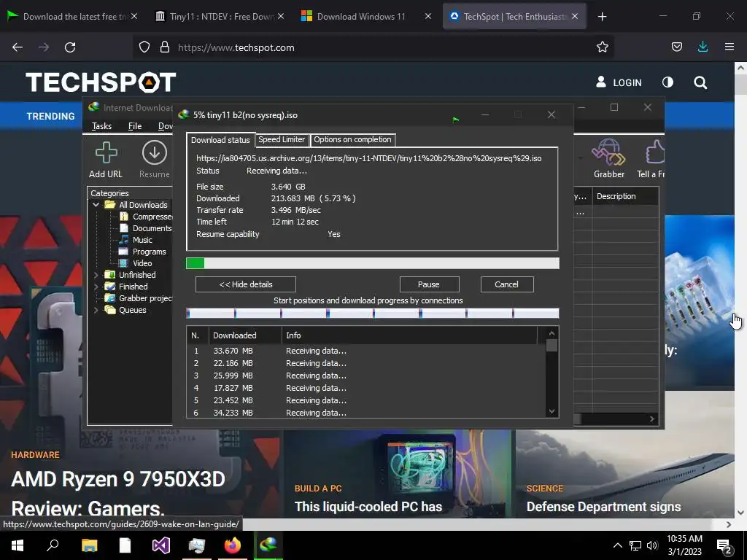Bookmark this page with the star icon
This screenshot has height=560, width=747.
point(602,47)
